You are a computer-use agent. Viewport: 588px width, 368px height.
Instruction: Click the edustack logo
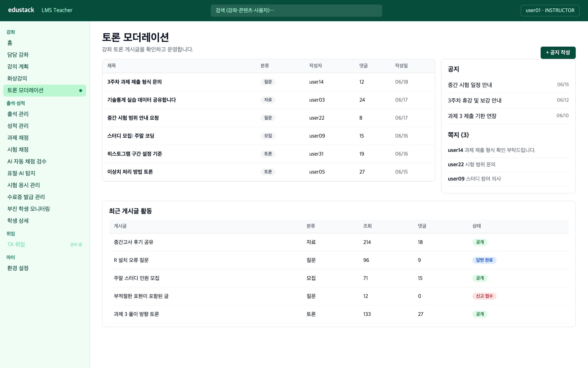coord(21,10)
